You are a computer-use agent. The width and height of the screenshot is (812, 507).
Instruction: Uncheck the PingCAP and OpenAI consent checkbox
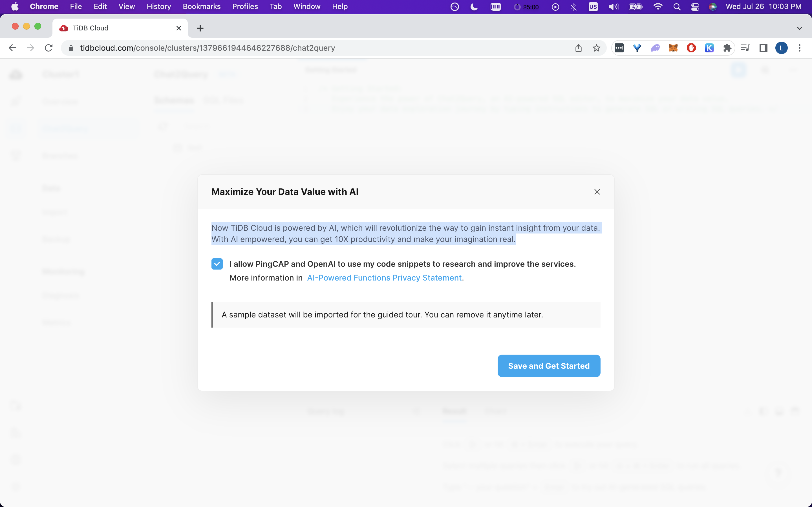pos(217,264)
